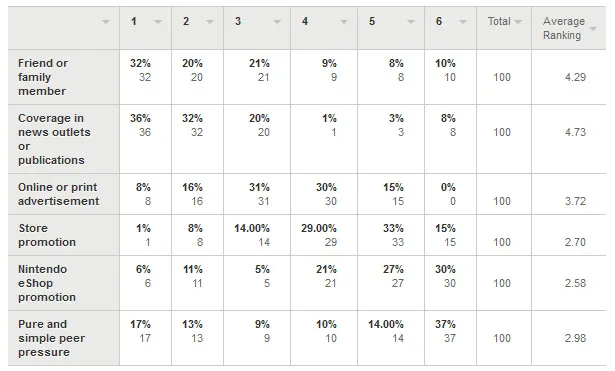
Task: Click the first blank header's dropdown arrow
Action: coord(106,22)
